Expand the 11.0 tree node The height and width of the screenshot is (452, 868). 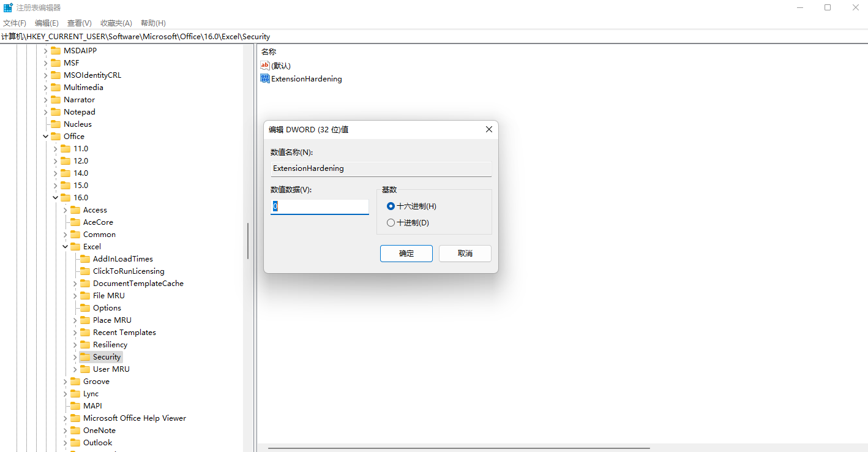[x=55, y=148]
